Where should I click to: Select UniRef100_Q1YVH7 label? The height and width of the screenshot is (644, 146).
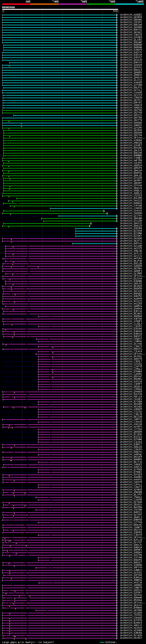[131, 515]
